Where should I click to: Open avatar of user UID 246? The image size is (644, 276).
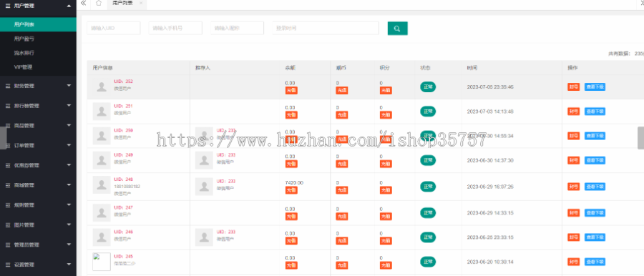tap(102, 237)
